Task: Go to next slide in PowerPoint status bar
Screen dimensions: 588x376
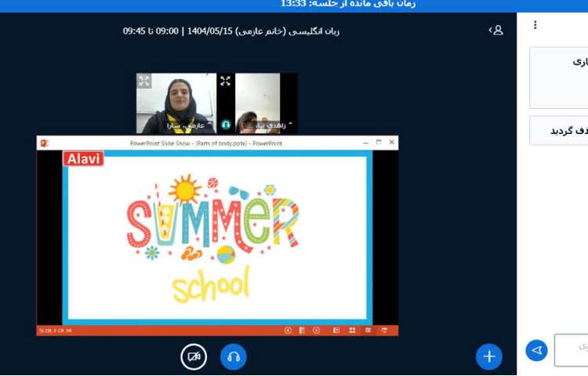Action: (317, 331)
